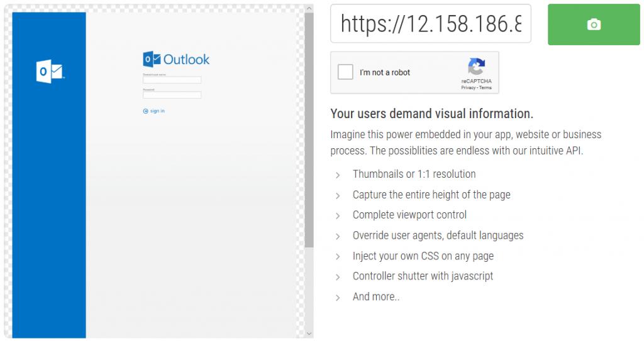Click 'And more..' text
This screenshot has width=644, height=341.
pyautogui.click(x=376, y=296)
